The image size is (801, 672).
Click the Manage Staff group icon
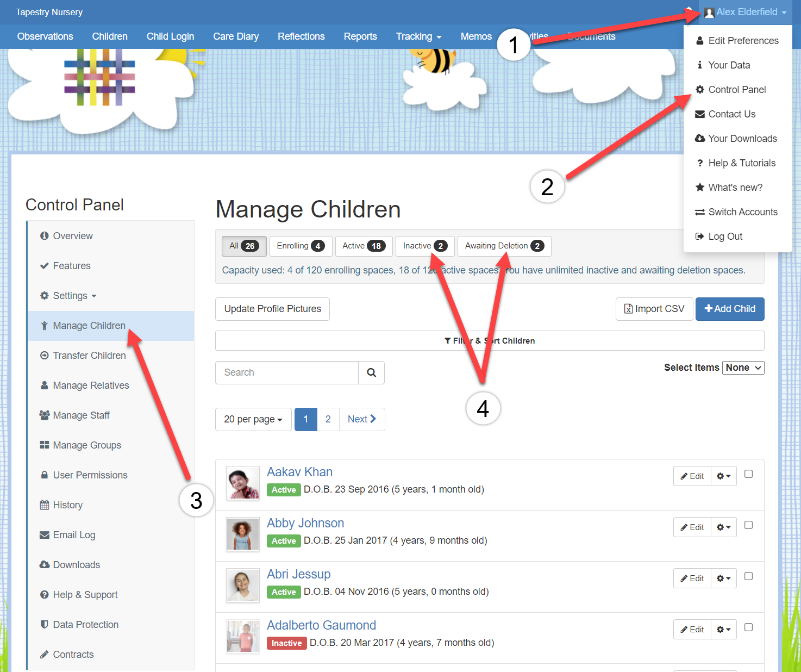(x=45, y=415)
